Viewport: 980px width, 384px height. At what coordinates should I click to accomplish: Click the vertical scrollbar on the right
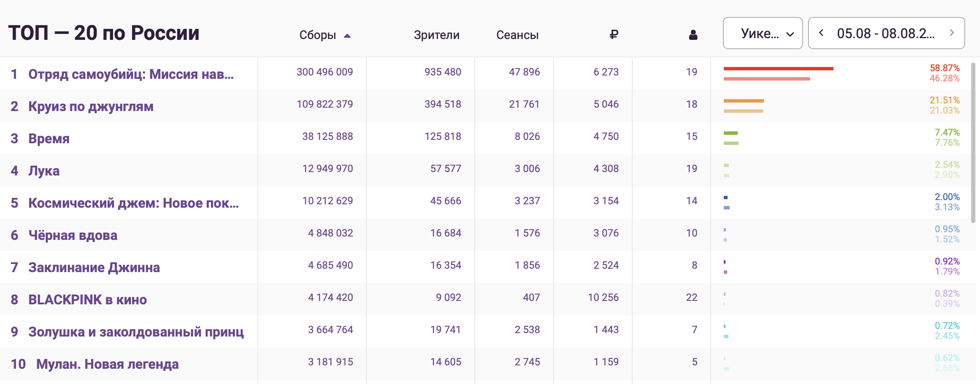point(973,142)
